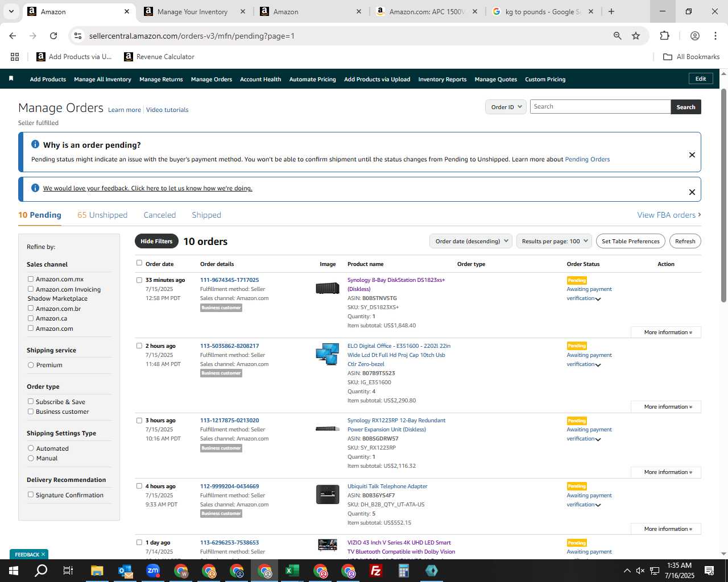Click the Seller Central bookmark flag icon
The image size is (728, 582).
point(11,78)
